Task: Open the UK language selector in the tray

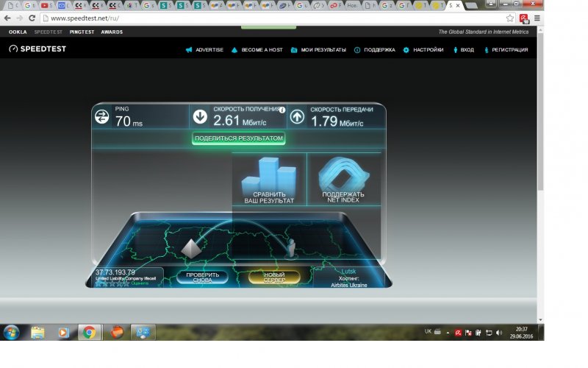Action: point(429,332)
